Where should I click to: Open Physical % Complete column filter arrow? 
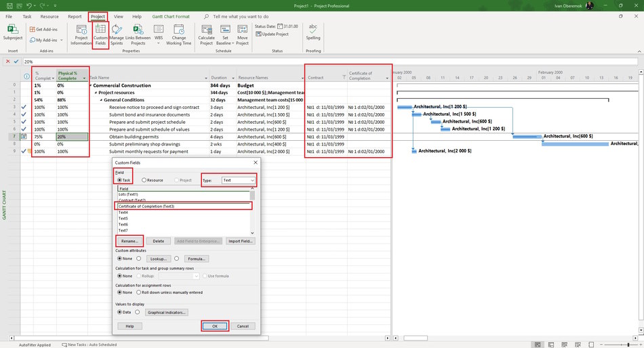pos(84,79)
